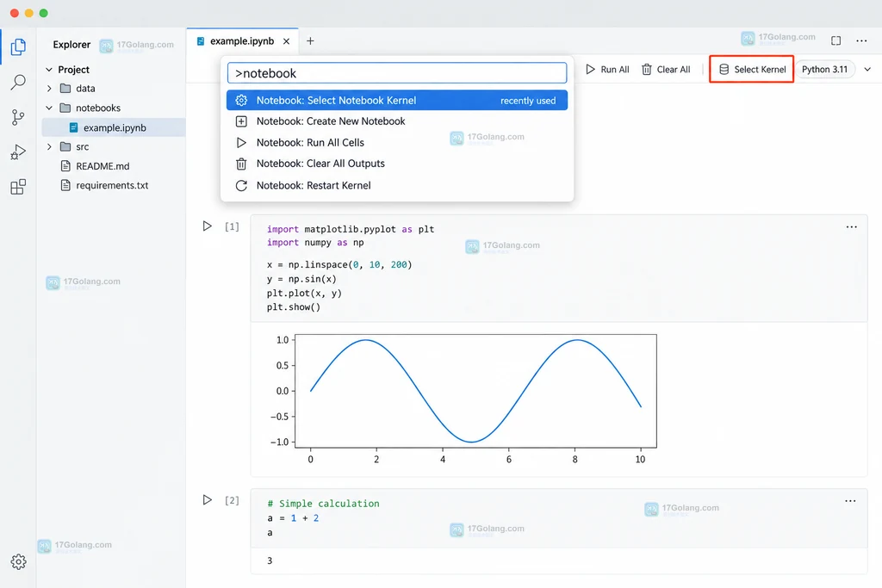Open the settings gear at bottom left
Viewport: 882px width, 588px height.
19,561
